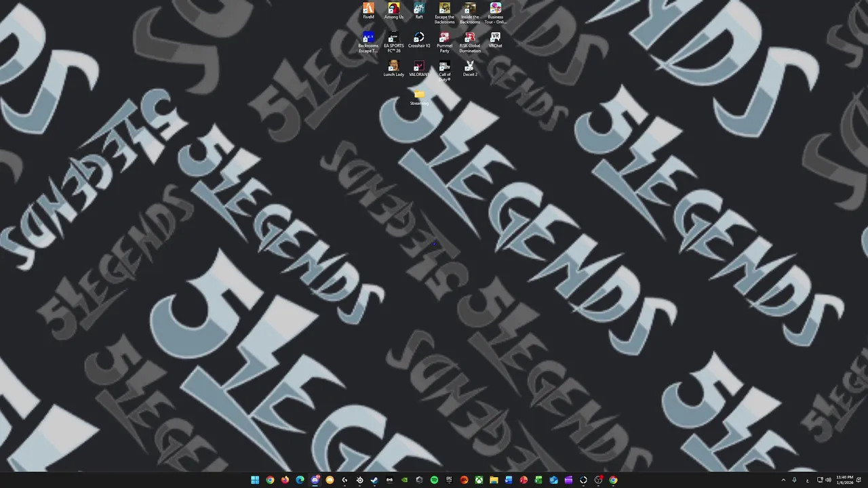Viewport: 868px width, 488px height.
Task: Open File Explorer from the taskbar
Action: (494, 480)
